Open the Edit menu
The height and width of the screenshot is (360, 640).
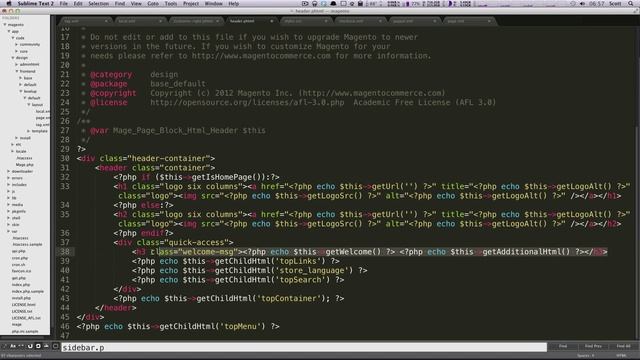78,3
